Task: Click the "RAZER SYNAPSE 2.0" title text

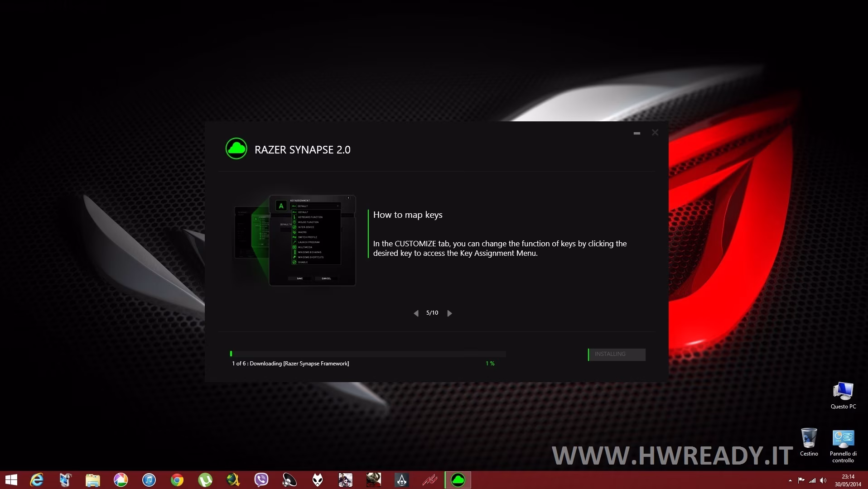Action: (x=303, y=150)
